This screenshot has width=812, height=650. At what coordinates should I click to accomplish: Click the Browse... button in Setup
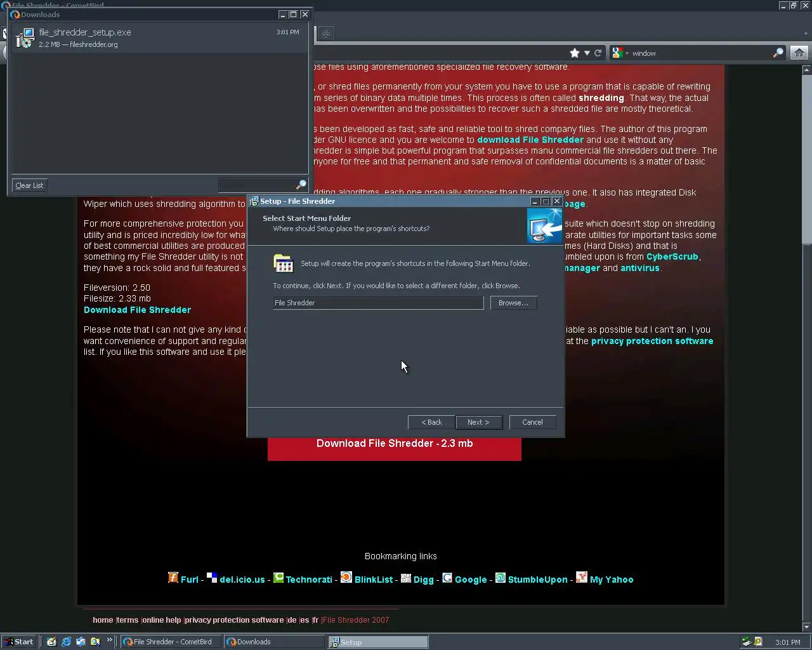tap(513, 303)
